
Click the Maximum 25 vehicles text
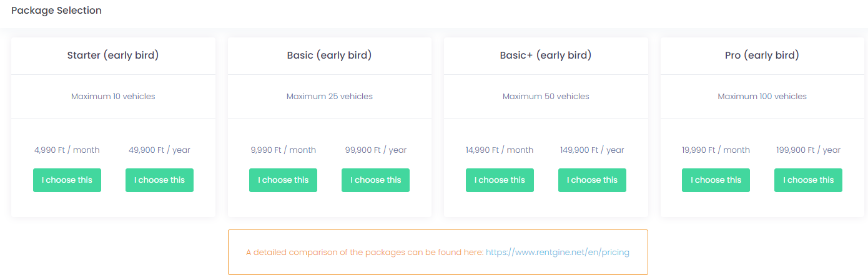click(329, 97)
